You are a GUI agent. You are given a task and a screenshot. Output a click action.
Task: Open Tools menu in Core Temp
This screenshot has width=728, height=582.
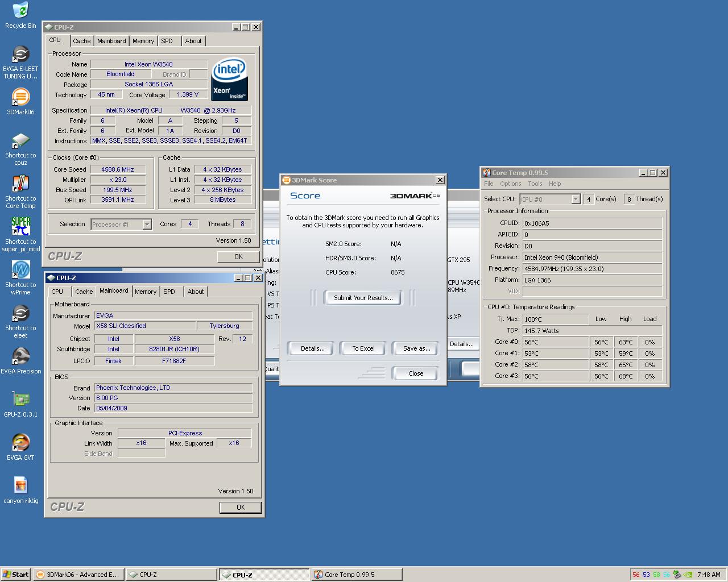(x=535, y=184)
